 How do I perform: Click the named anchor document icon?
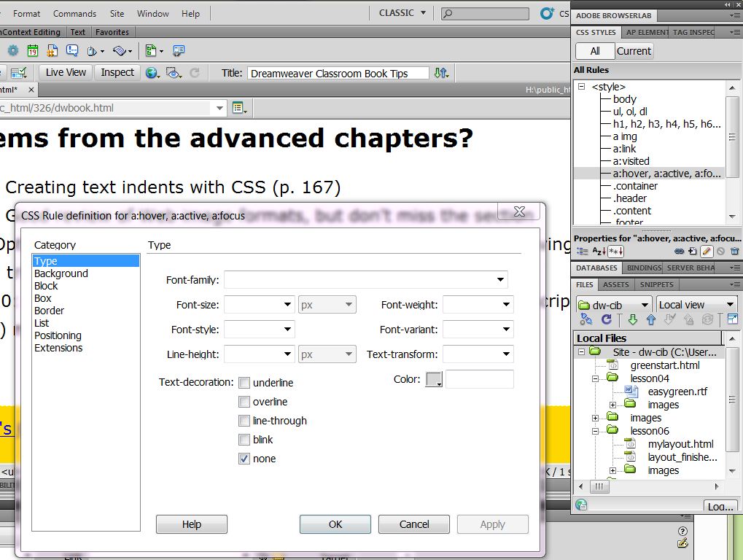(52, 51)
